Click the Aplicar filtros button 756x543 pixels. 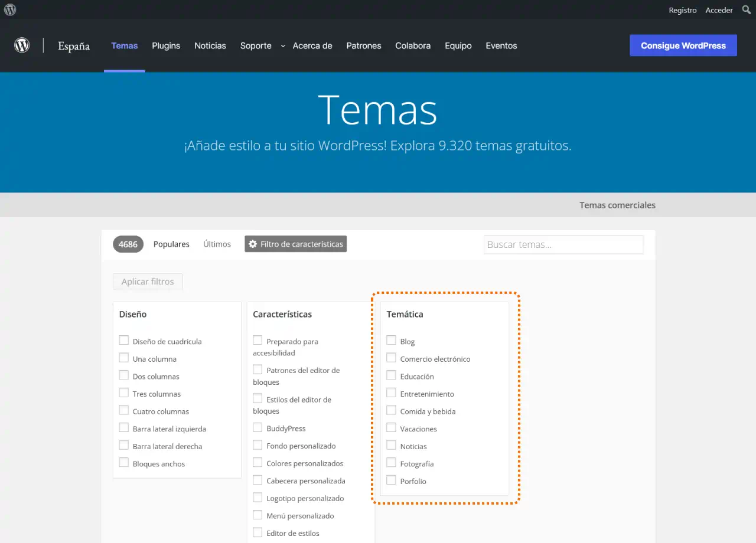(x=148, y=282)
